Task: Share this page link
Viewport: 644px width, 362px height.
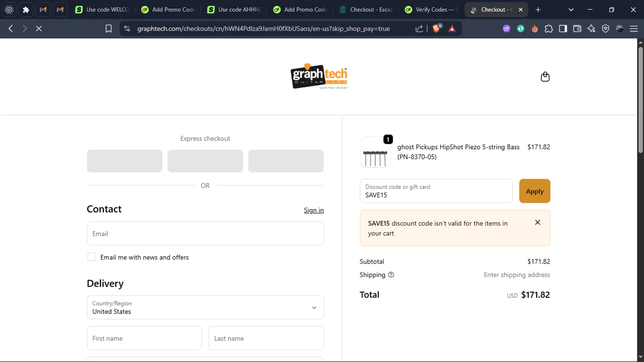Action: [419, 28]
